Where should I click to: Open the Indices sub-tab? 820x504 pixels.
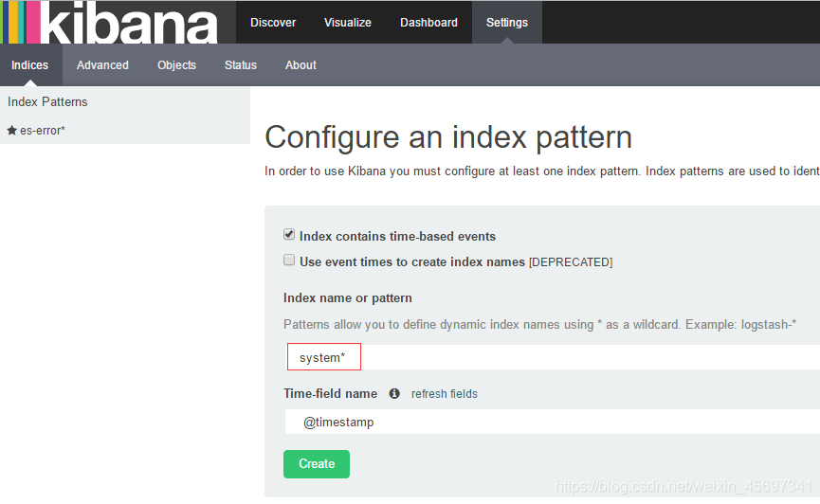pyautogui.click(x=29, y=64)
